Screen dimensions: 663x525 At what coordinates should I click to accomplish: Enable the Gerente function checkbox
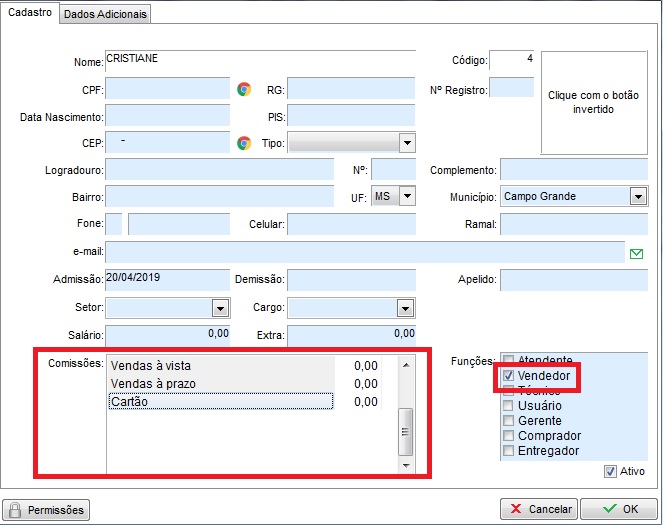(509, 421)
